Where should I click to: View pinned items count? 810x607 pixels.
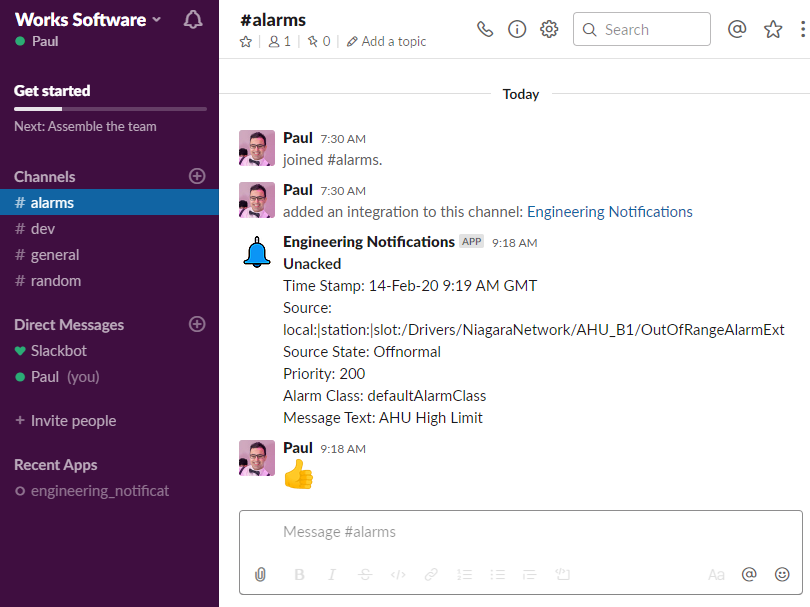coord(319,42)
